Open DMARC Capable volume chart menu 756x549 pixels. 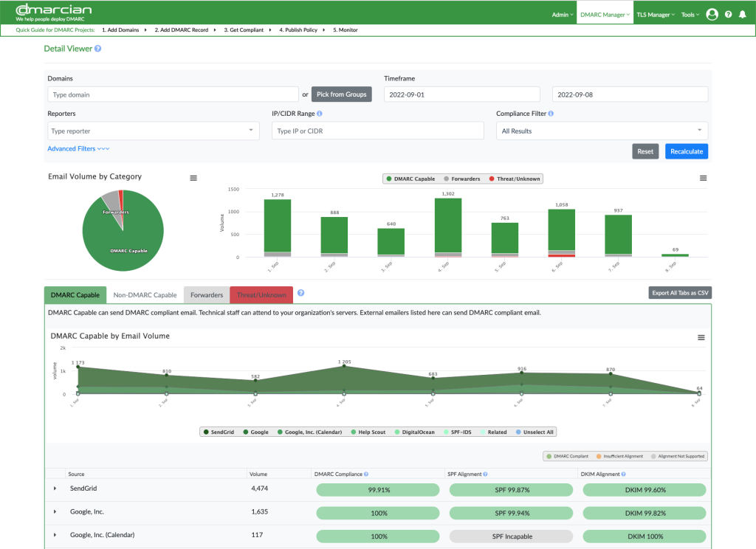[701, 337]
